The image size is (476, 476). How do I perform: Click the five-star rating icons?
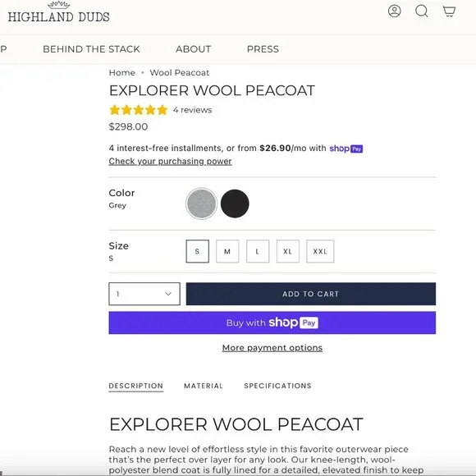pyautogui.click(x=139, y=110)
